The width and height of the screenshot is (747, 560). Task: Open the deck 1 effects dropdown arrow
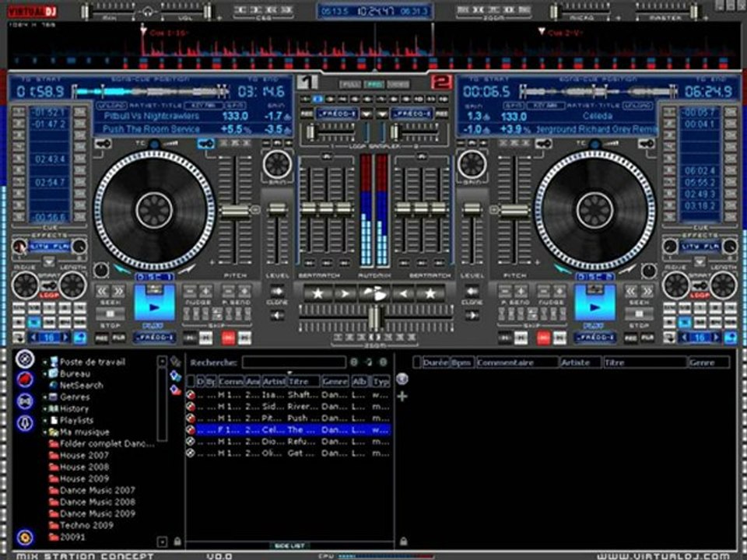click(x=49, y=261)
